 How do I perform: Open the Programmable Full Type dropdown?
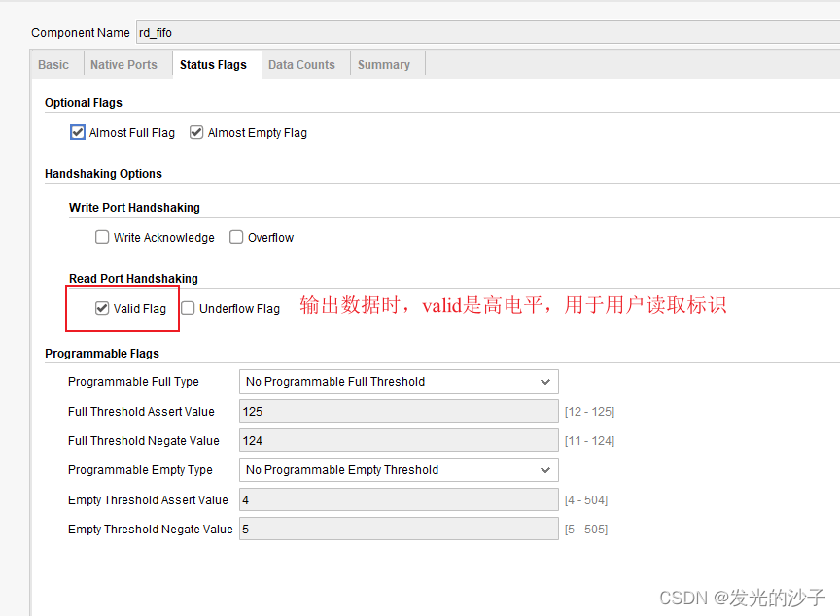[x=399, y=381]
